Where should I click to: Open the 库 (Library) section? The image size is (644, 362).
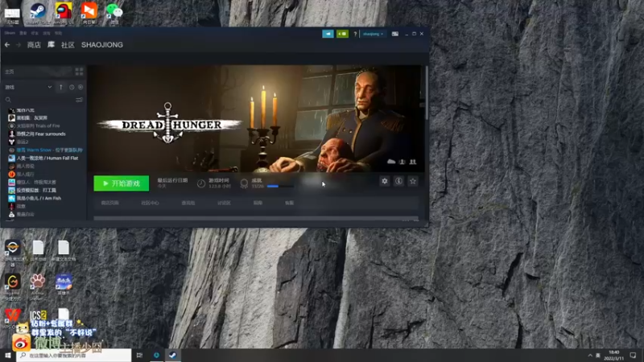point(51,45)
